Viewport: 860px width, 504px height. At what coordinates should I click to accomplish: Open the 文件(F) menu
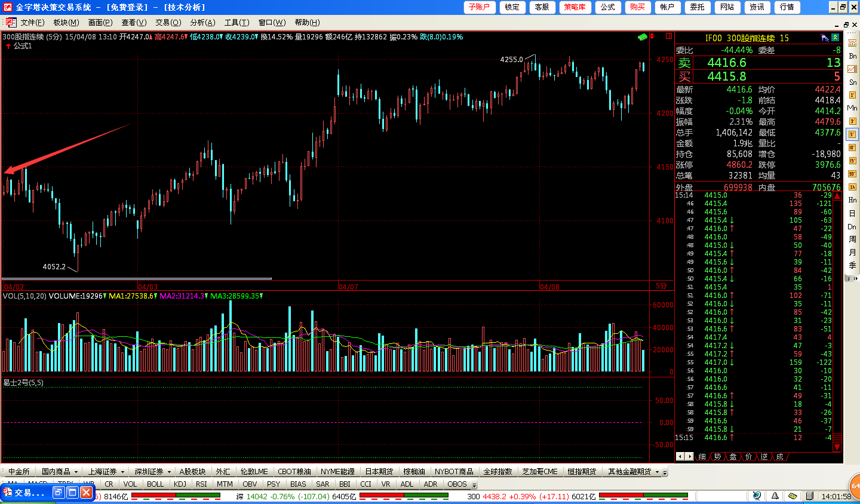click(32, 23)
